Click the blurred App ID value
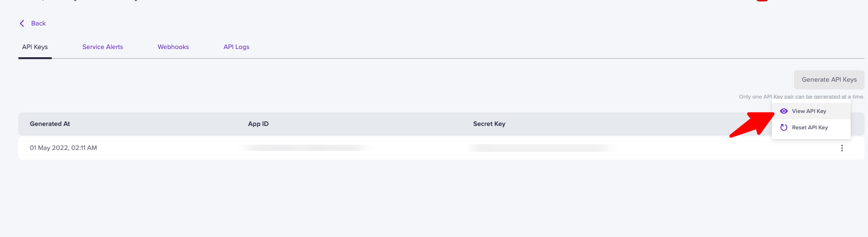 pos(306,148)
